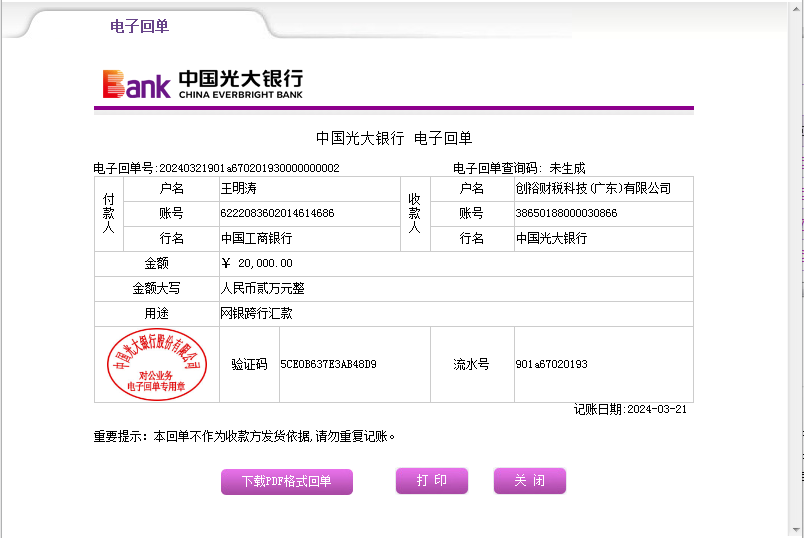Select posting date 2024-03-21
Screen dimensions: 804x538
pos(657,409)
